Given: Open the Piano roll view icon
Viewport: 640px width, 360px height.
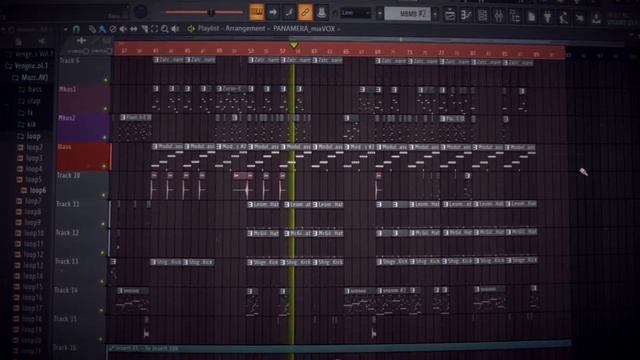Looking at the screenshot, I should tap(466, 16).
